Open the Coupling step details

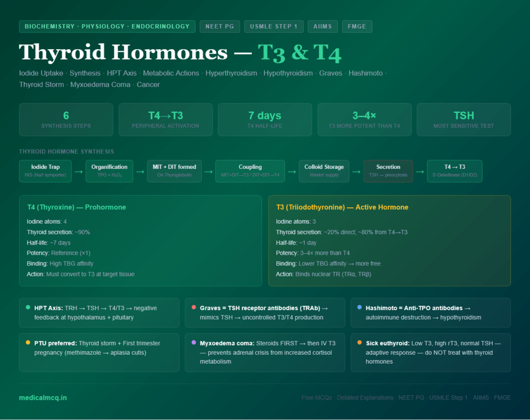pyautogui.click(x=250, y=171)
